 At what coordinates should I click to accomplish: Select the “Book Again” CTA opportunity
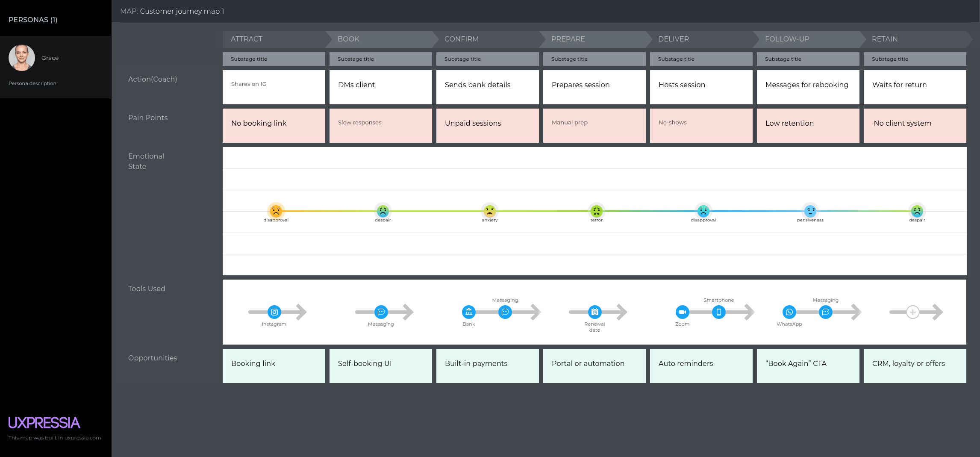(808, 366)
